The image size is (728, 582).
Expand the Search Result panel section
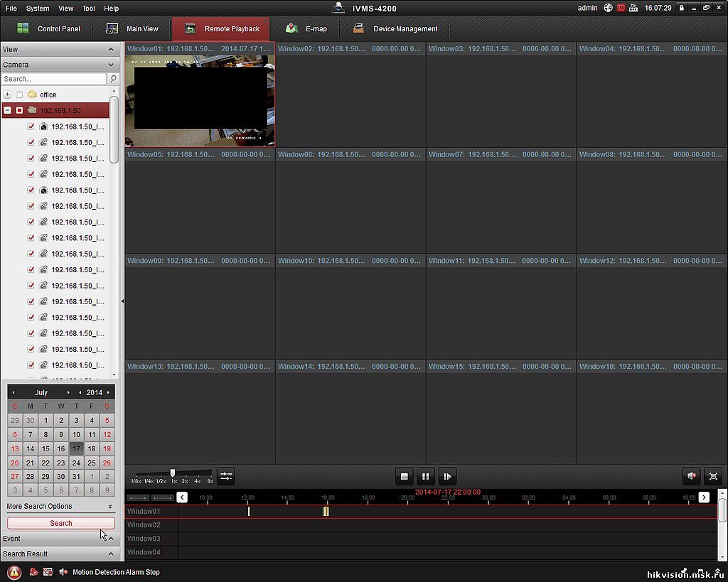(111, 554)
